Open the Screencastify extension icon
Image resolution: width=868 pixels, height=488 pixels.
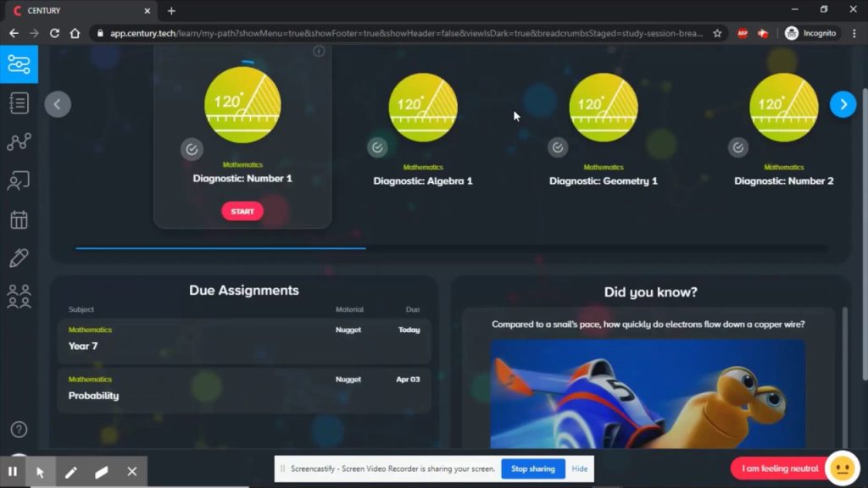[764, 33]
